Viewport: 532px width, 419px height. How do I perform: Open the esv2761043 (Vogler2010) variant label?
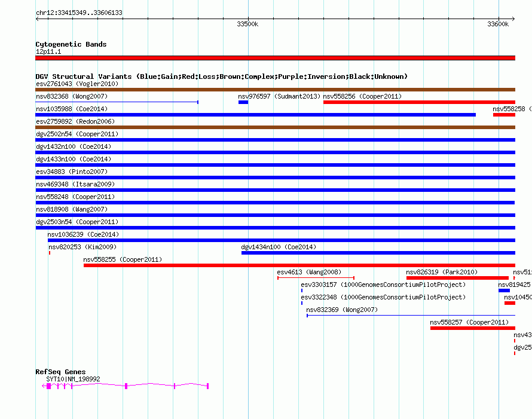(x=77, y=84)
